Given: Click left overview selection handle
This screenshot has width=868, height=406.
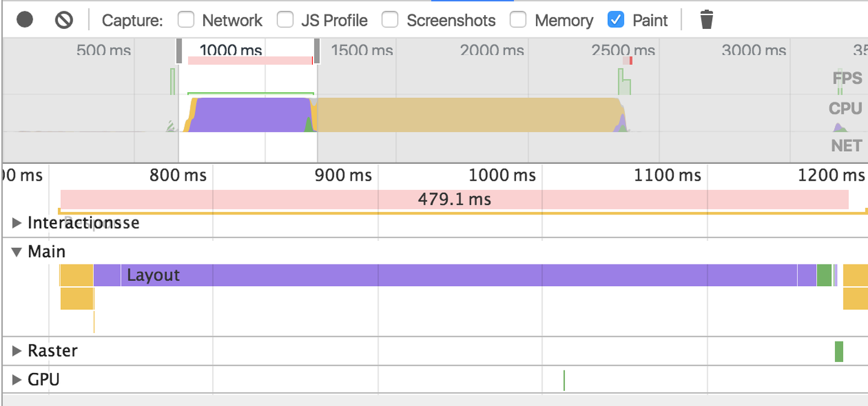Looking at the screenshot, I should coord(179,51).
